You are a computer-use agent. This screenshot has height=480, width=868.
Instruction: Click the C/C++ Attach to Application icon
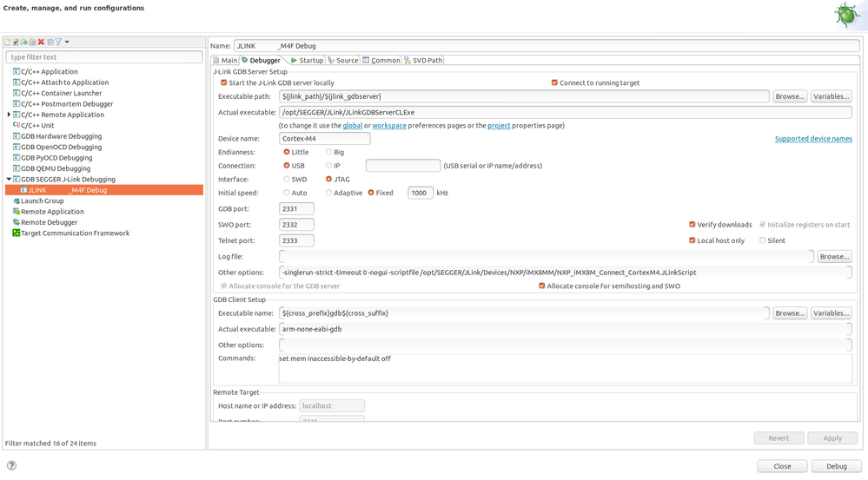coord(17,82)
